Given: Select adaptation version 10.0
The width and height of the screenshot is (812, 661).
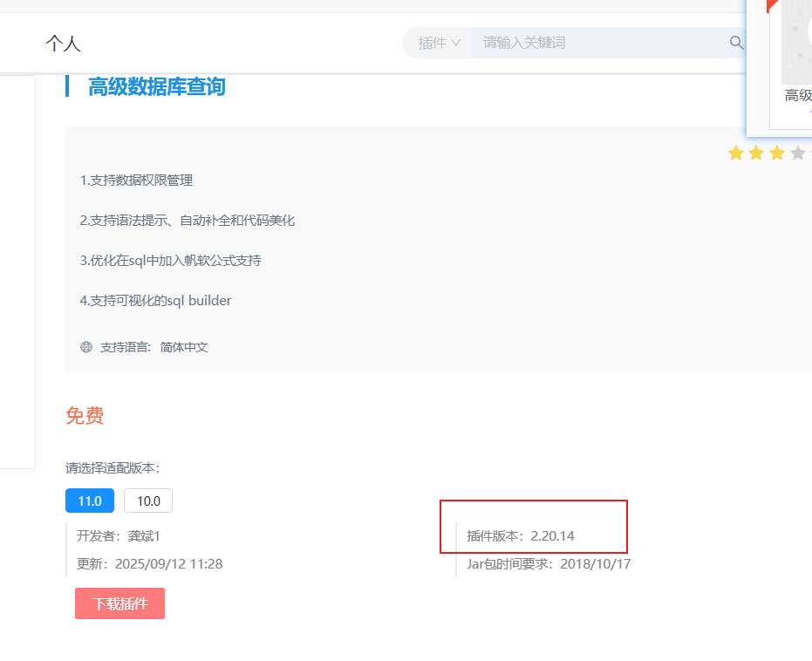Looking at the screenshot, I should 148,501.
